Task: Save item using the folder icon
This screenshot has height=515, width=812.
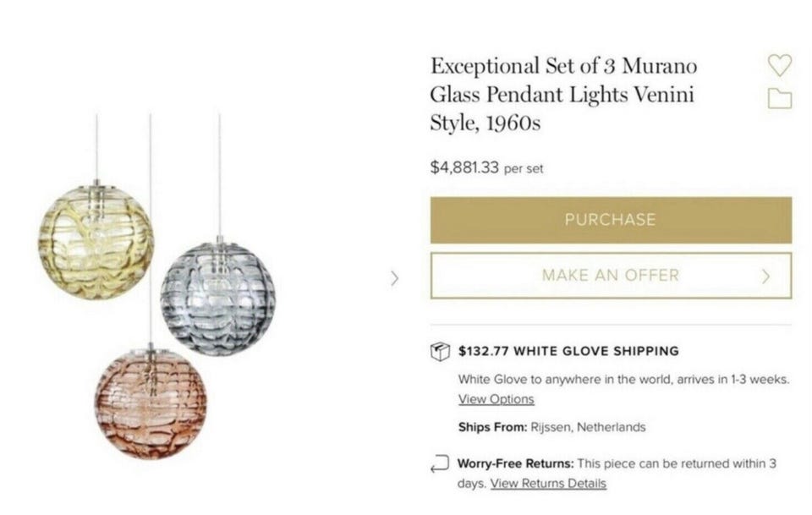Action: click(779, 99)
